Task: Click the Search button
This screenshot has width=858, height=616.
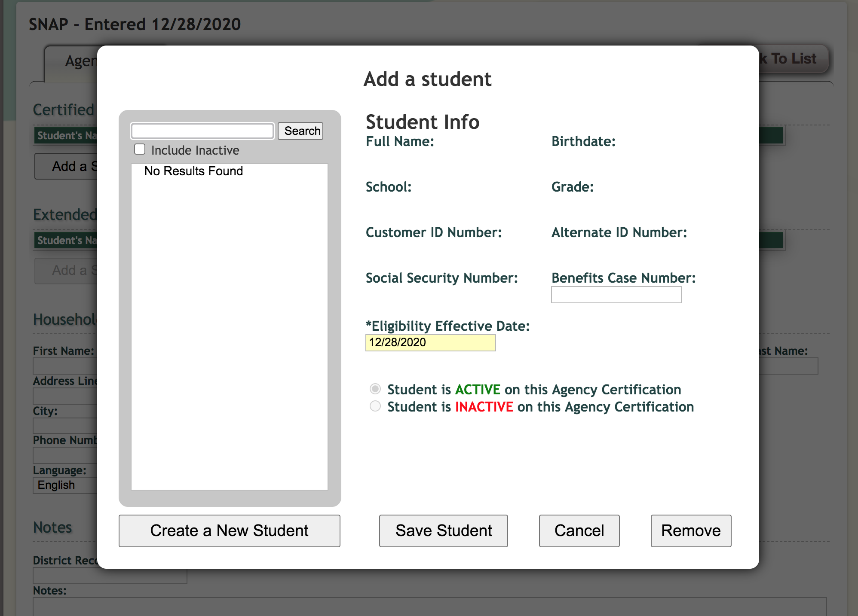Action: pos(300,131)
